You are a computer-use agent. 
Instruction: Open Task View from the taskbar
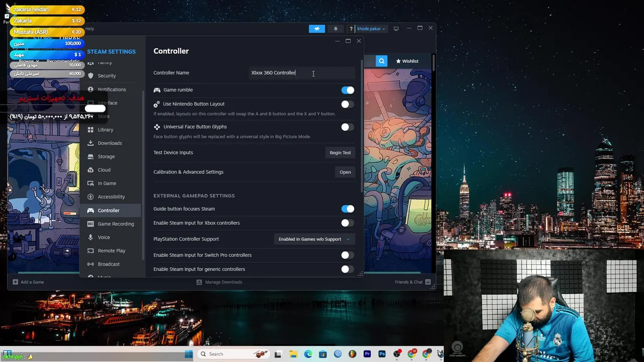point(278,354)
